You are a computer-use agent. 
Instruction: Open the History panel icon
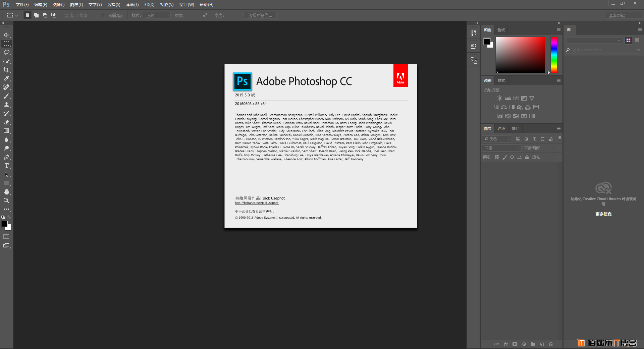(474, 33)
